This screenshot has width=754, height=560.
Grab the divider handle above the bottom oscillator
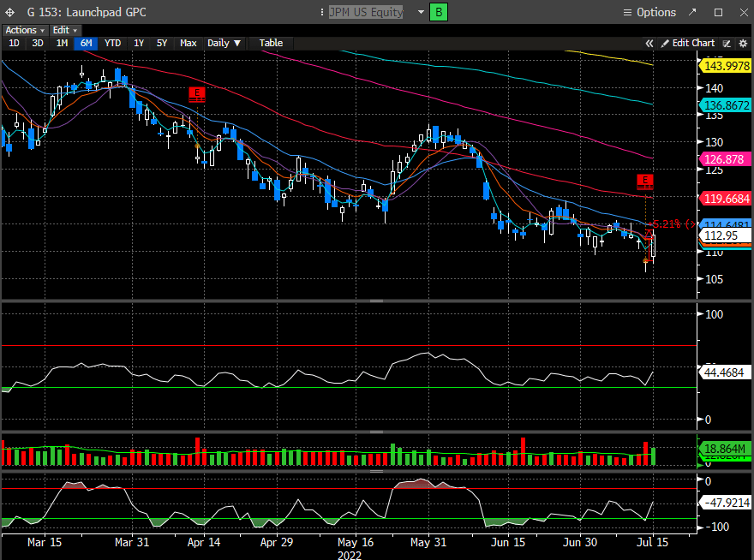coord(376,471)
